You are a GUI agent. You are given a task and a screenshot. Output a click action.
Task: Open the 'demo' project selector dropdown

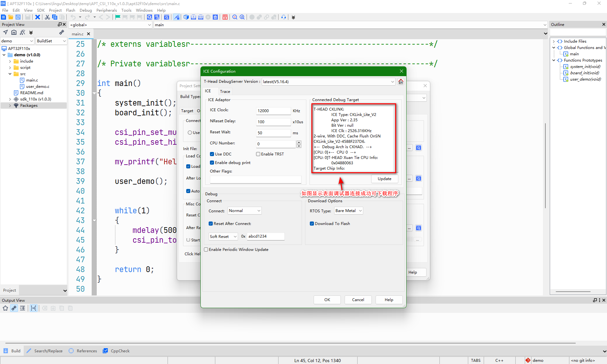(17, 41)
